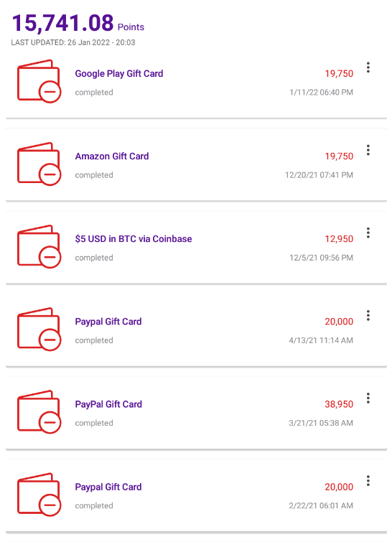
Task: Open the 4/13/21 Paypal Gift Card kebab menu
Action: [368, 315]
